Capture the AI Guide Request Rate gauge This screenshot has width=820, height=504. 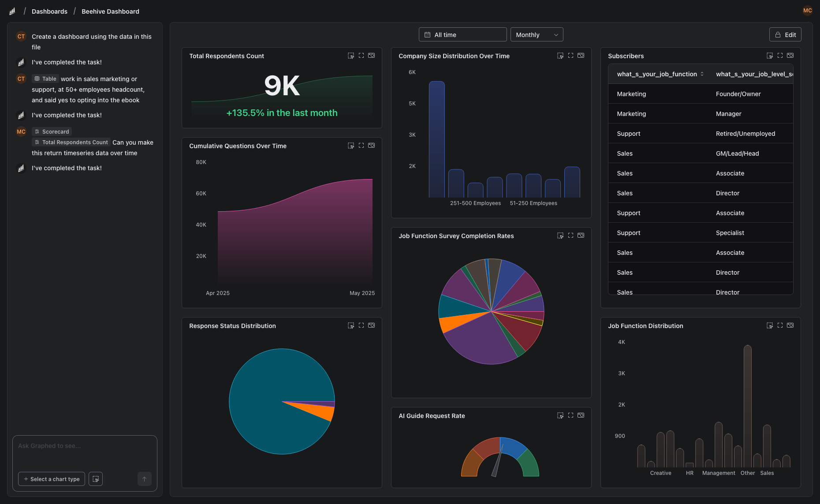[x=581, y=415]
